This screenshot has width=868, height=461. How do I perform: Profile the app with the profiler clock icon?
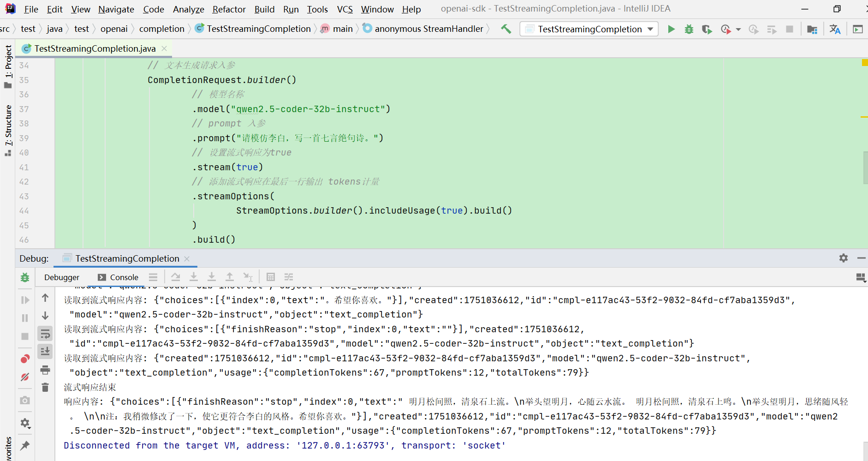(x=726, y=29)
